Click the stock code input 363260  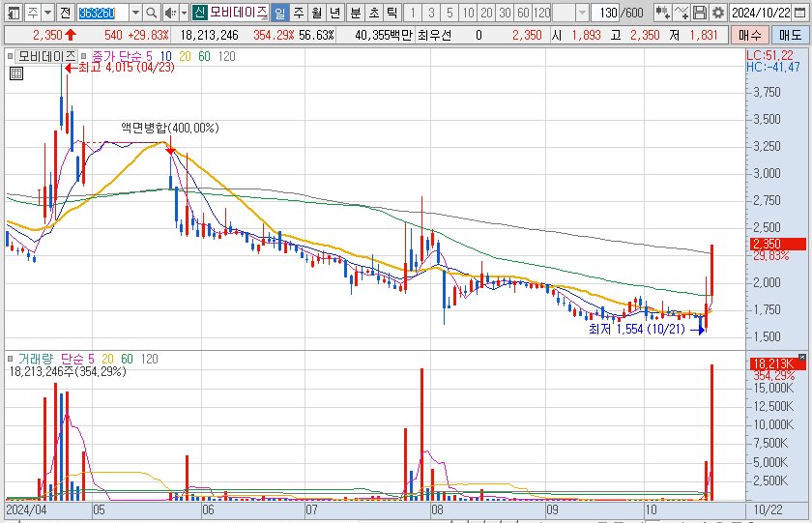[103, 13]
